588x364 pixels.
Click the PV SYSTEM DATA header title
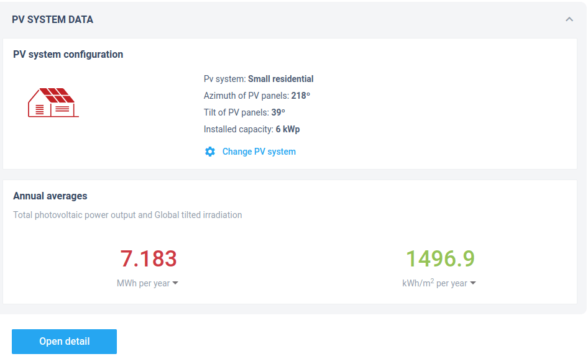point(52,20)
